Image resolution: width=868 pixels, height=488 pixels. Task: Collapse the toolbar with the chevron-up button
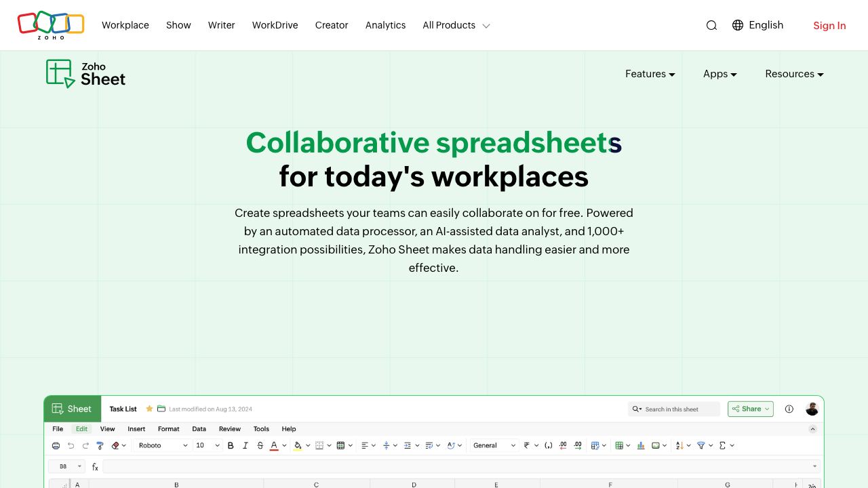(x=812, y=429)
